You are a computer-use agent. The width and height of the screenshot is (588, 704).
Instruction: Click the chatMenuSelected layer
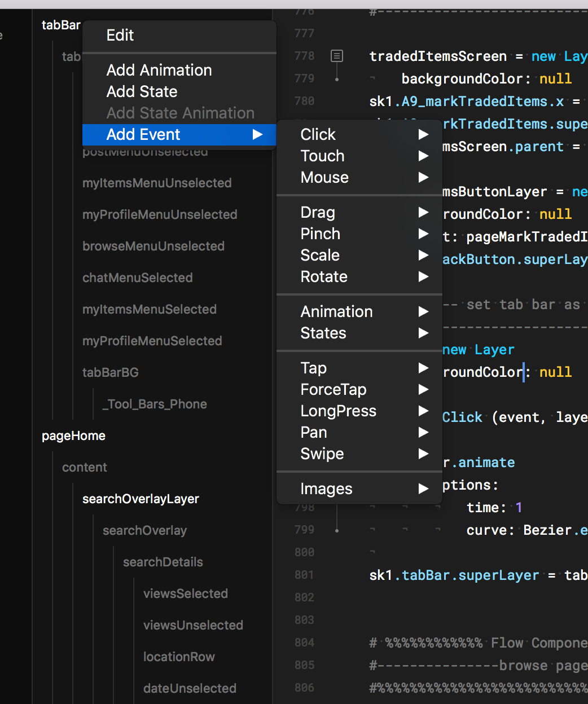tap(137, 278)
